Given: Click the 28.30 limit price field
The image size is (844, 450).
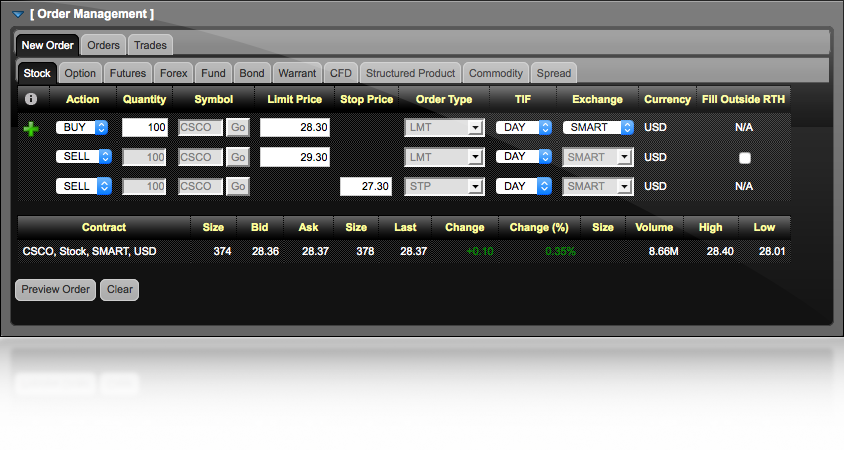Looking at the screenshot, I should (295, 128).
